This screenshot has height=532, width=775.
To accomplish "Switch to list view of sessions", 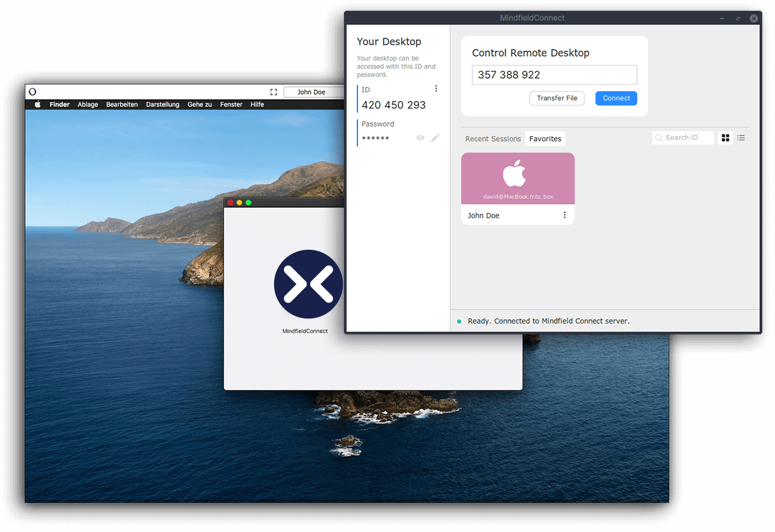I will [x=741, y=138].
